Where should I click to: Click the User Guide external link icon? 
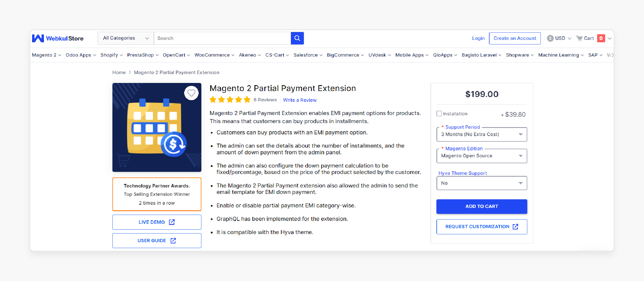(x=173, y=240)
